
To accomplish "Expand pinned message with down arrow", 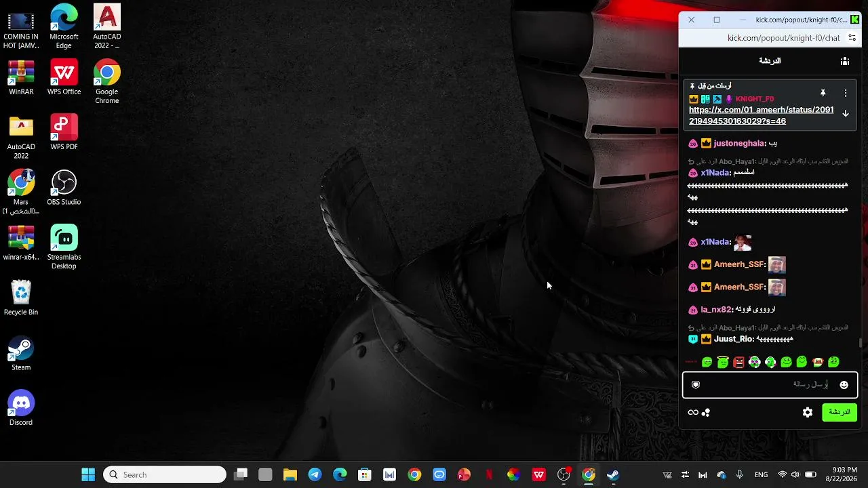I will [845, 114].
